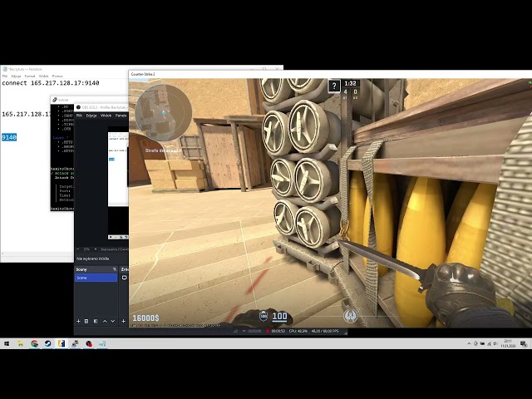Expand the 37% preview zoom dropdown in OBS

[x=88, y=249]
